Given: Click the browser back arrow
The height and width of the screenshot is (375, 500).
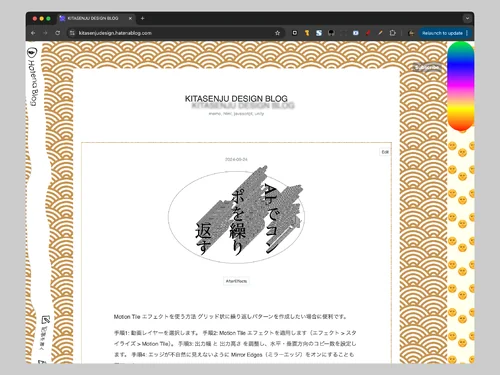Looking at the screenshot, I should coord(33,33).
